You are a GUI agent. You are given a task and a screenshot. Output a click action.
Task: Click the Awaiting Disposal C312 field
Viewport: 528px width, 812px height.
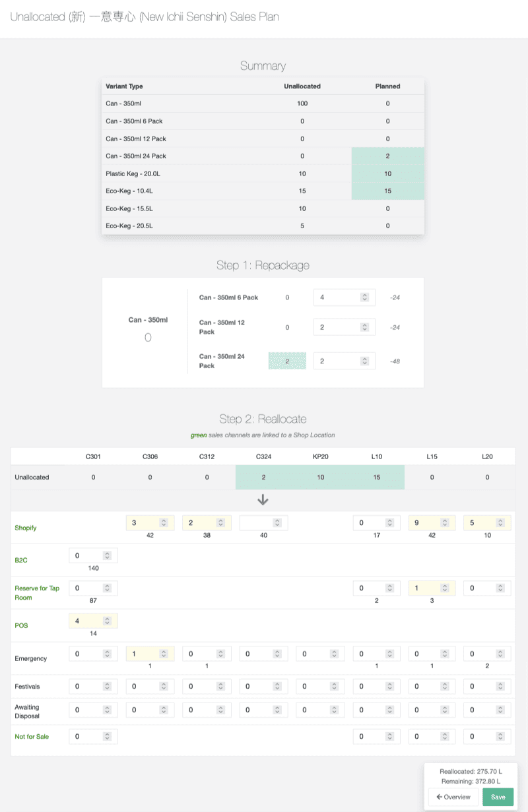click(207, 711)
